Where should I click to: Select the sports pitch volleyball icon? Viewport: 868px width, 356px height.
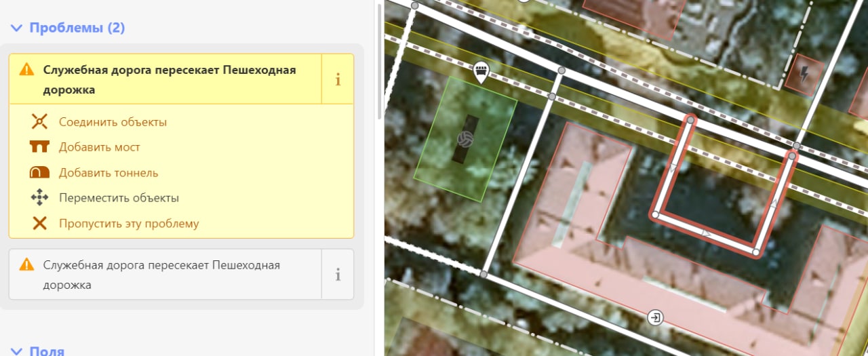click(465, 140)
